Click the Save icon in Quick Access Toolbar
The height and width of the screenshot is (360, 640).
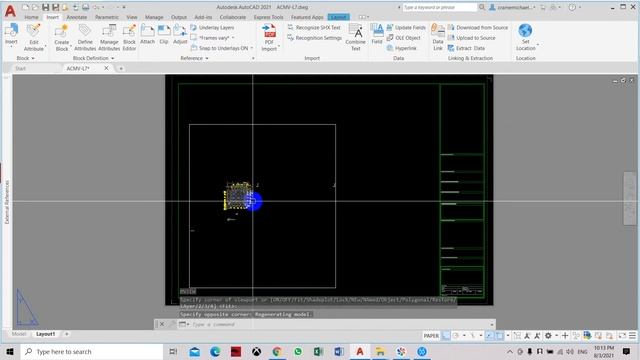click(45, 7)
